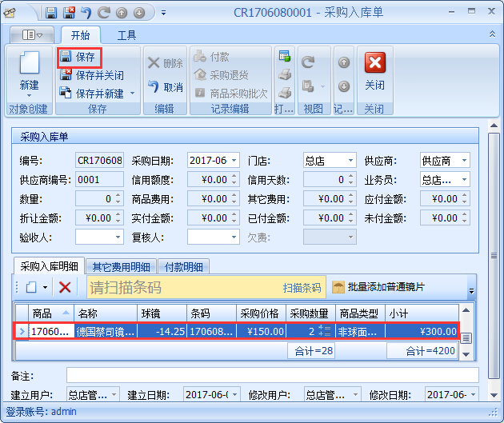Open the 门店 (Store) dropdown
The height and width of the screenshot is (423, 504).
tap(350, 161)
